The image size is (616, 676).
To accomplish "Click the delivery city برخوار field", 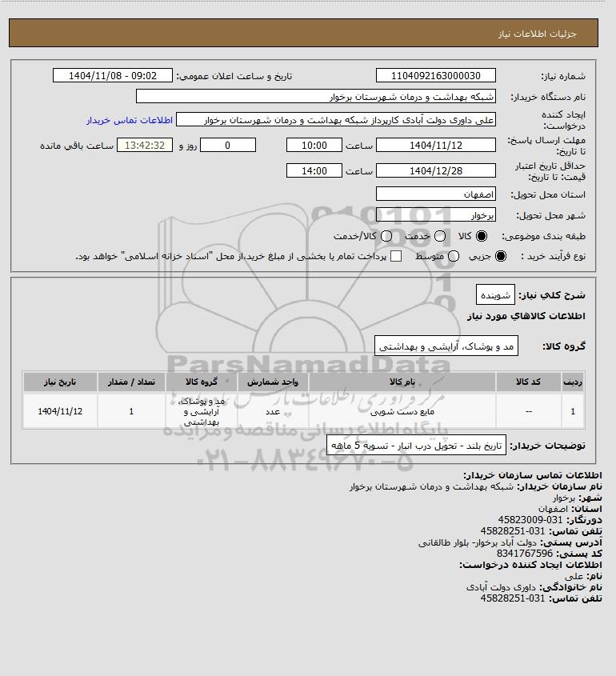I will click(436, 214).
